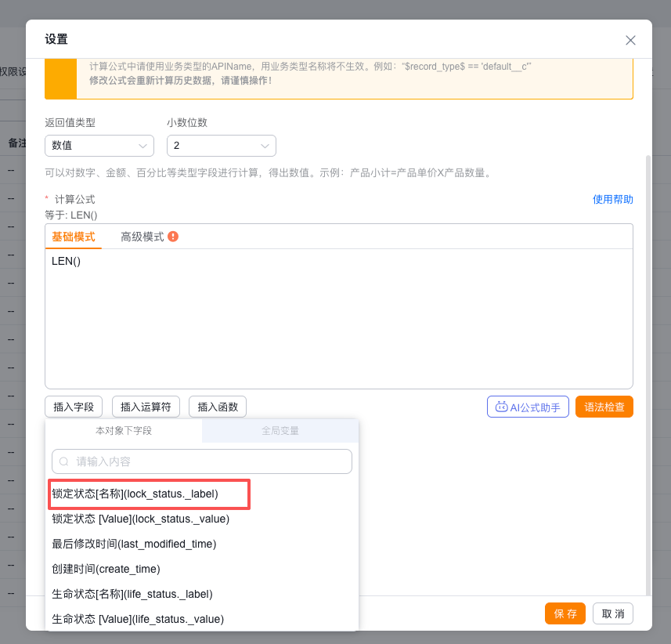671x644 pixels.
Task: Click the search magnifier icon in the field search box
Action: tap(63, 461)
